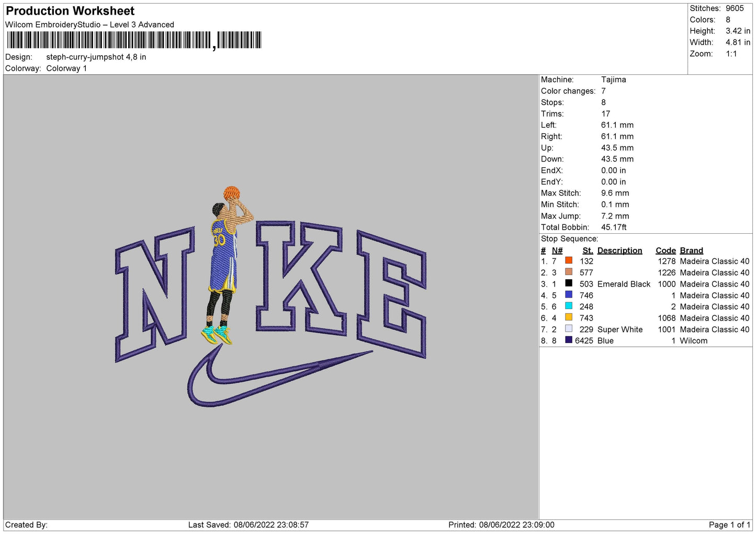Click the Max Stitch value '9.6 mm'
Screen dimensions: 756x534
pos(615,193)
